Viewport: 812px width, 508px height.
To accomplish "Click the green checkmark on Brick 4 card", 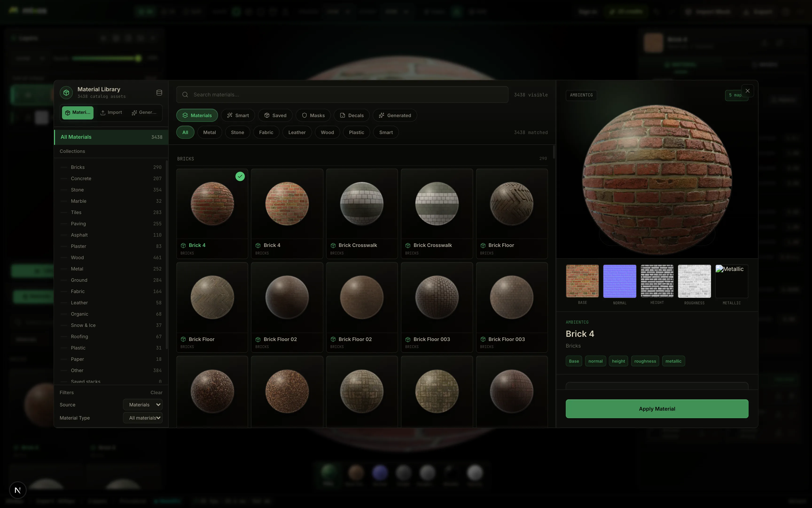I will [x=240, y=176].
